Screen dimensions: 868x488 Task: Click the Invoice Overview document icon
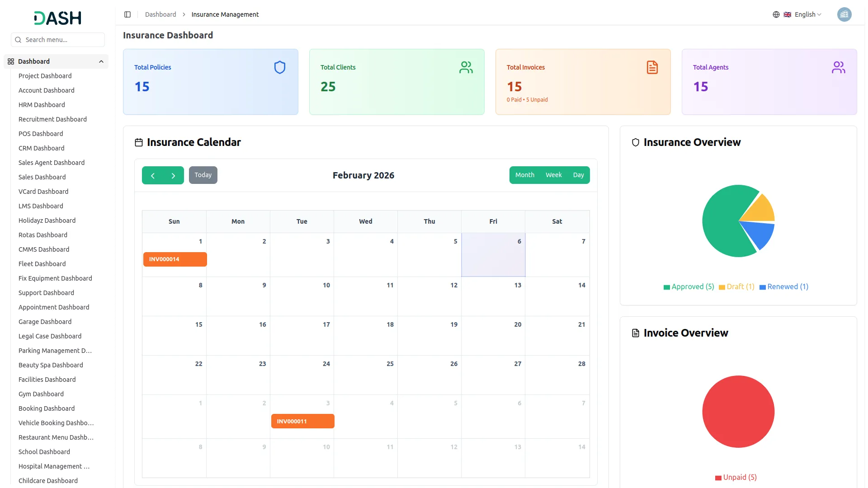635,333
